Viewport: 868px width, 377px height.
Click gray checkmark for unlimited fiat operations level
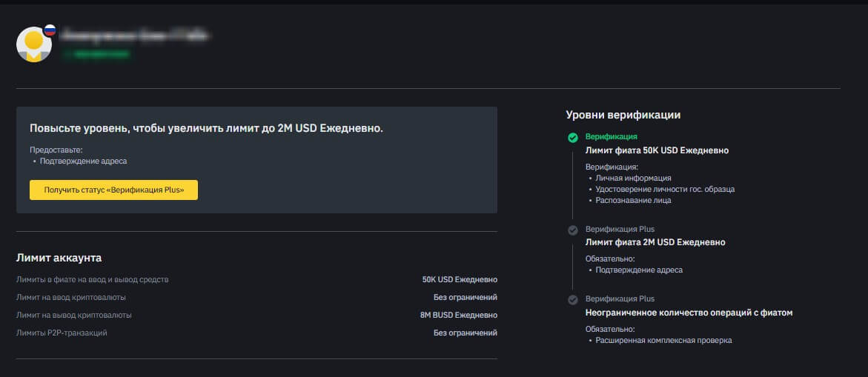pos(573,300)
